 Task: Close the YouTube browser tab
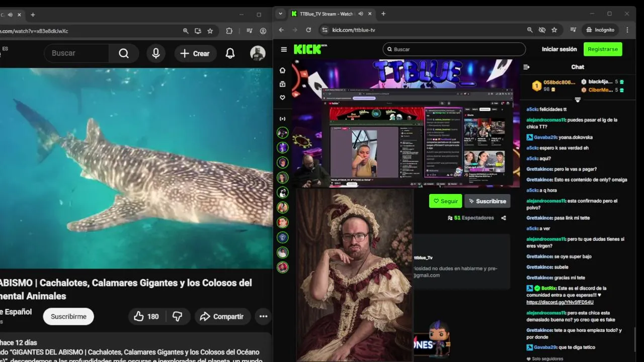coord(19,15)
